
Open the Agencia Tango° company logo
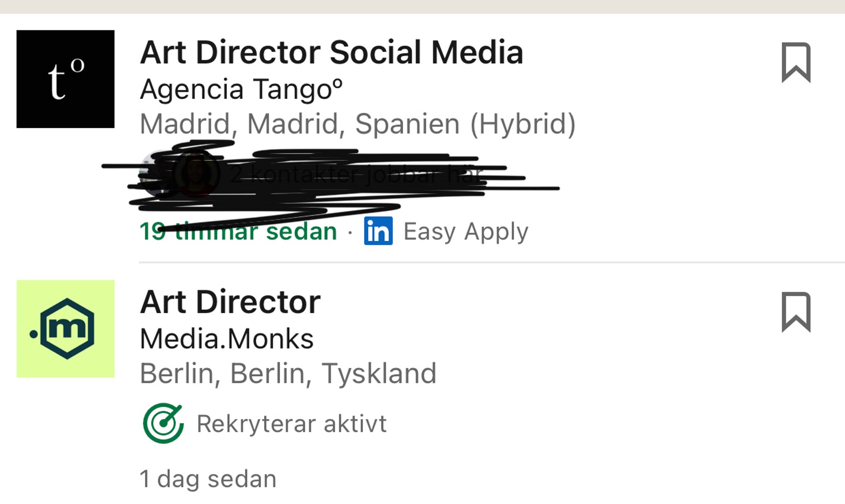(66, 79)
